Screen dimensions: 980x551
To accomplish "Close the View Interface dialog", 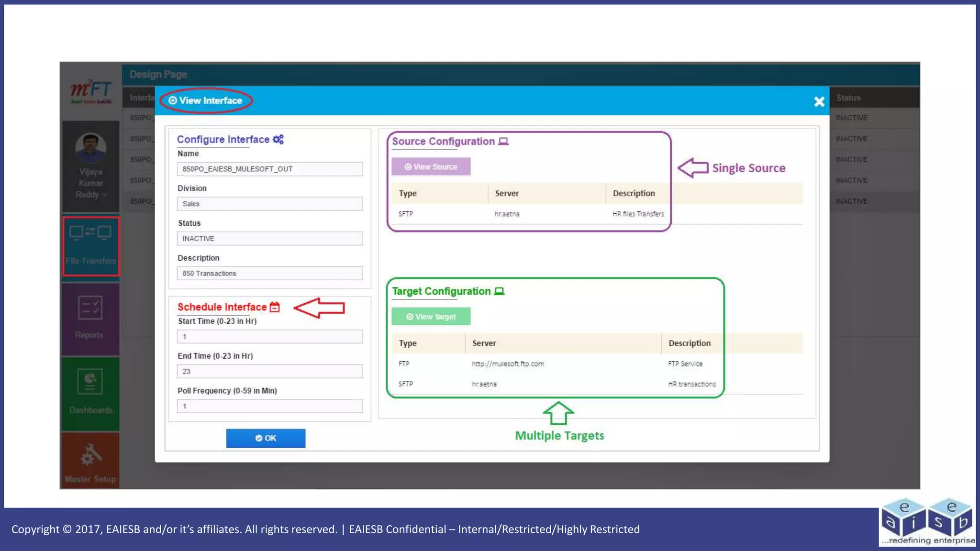I will (819, 101).
